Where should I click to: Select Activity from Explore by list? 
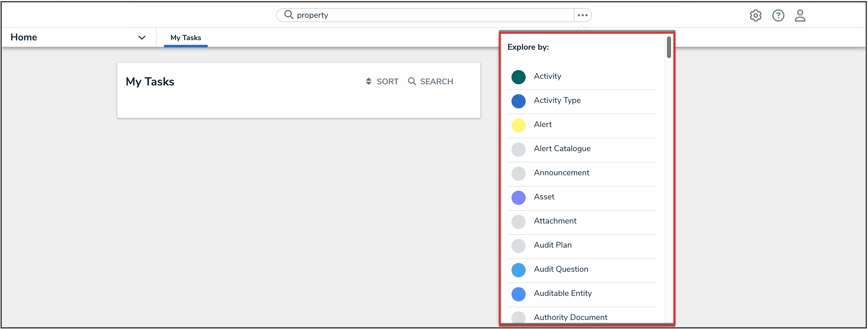547,76
